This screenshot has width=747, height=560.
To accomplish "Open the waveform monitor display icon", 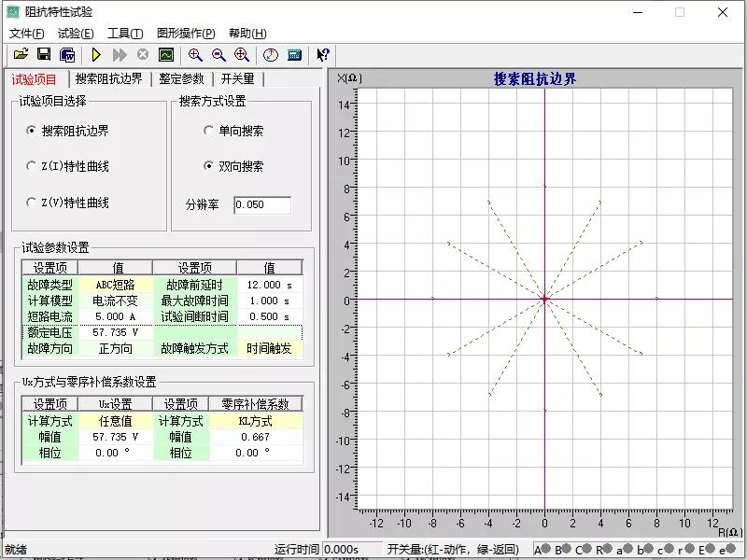I will point(165,55).
